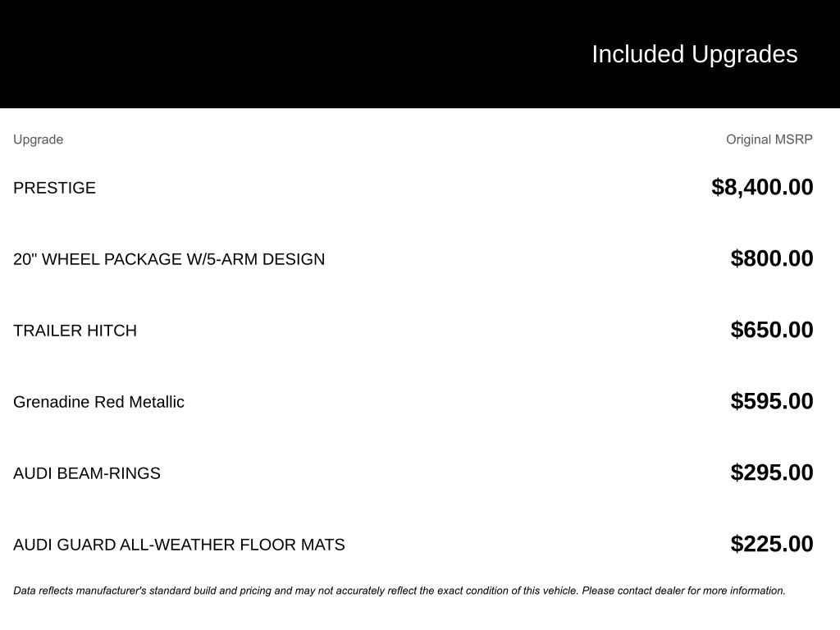Click the Included Upgrades heading

tap(694, 54)
